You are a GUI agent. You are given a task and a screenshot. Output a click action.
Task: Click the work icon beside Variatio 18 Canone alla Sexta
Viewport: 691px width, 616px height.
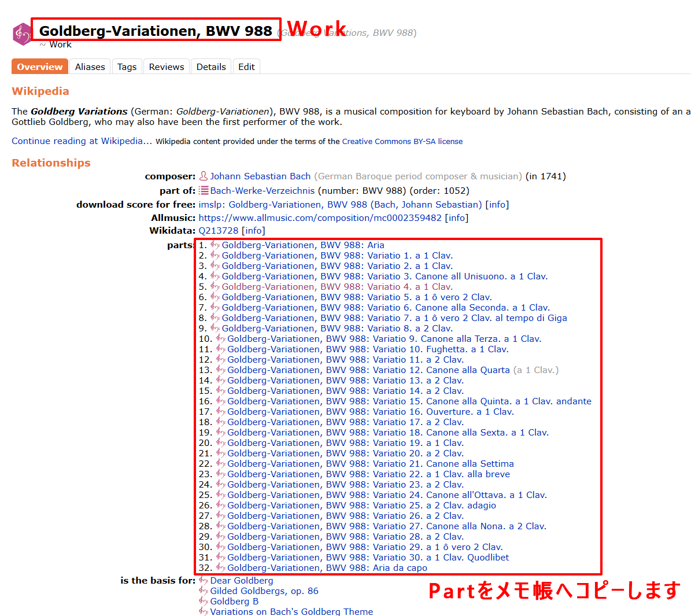coord(221,432)
